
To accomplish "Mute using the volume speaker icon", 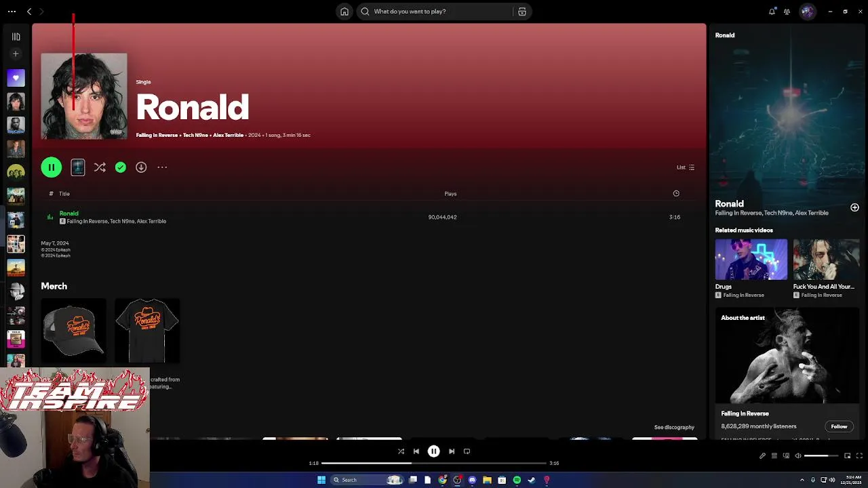I will coord(798,456).
